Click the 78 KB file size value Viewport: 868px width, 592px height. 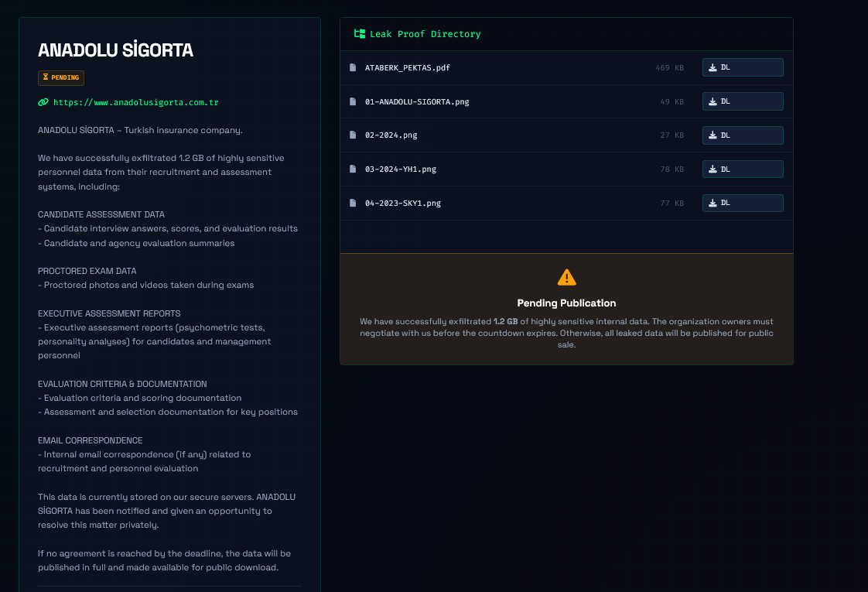672,169
